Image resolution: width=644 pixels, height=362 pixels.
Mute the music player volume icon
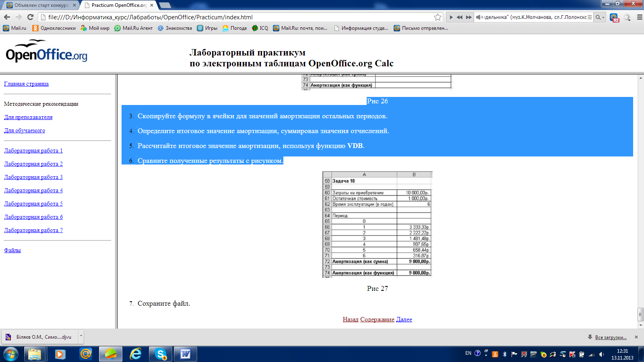pyautogui.click(x=479, y=17)
